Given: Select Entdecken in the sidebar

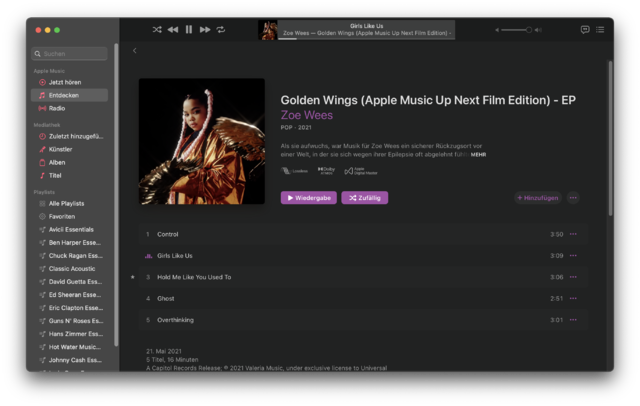Looking at the screenshot, I should (69, 95).
